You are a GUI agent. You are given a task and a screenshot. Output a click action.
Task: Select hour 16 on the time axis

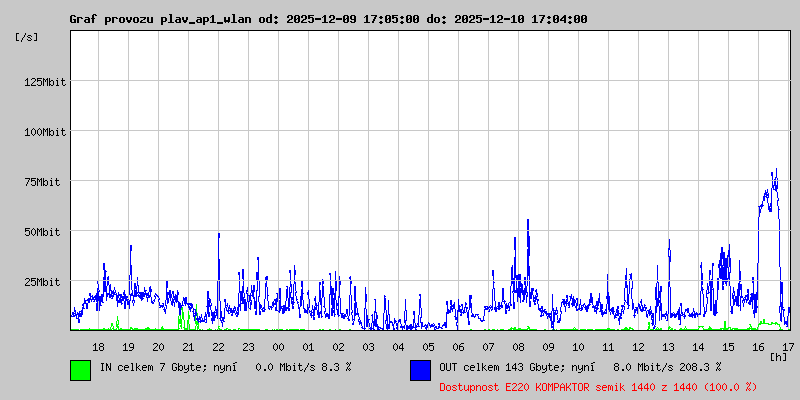(x=758, y=346)
